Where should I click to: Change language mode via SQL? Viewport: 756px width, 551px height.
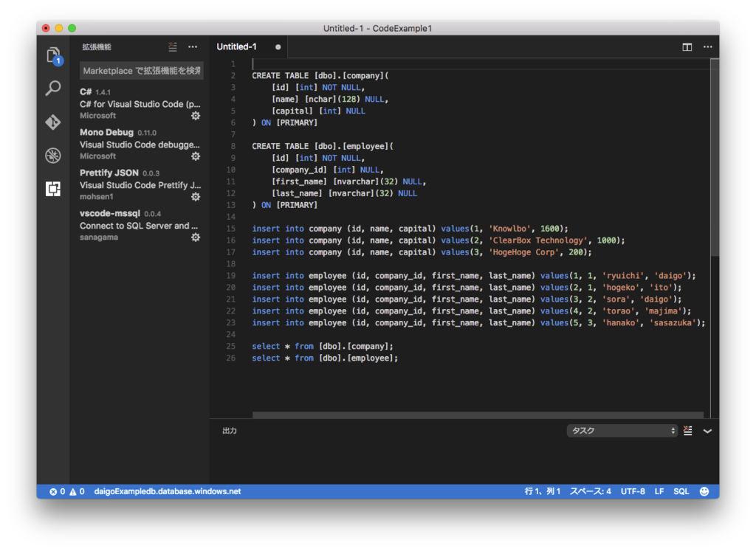pyautogui.click(x=681, y=491)
